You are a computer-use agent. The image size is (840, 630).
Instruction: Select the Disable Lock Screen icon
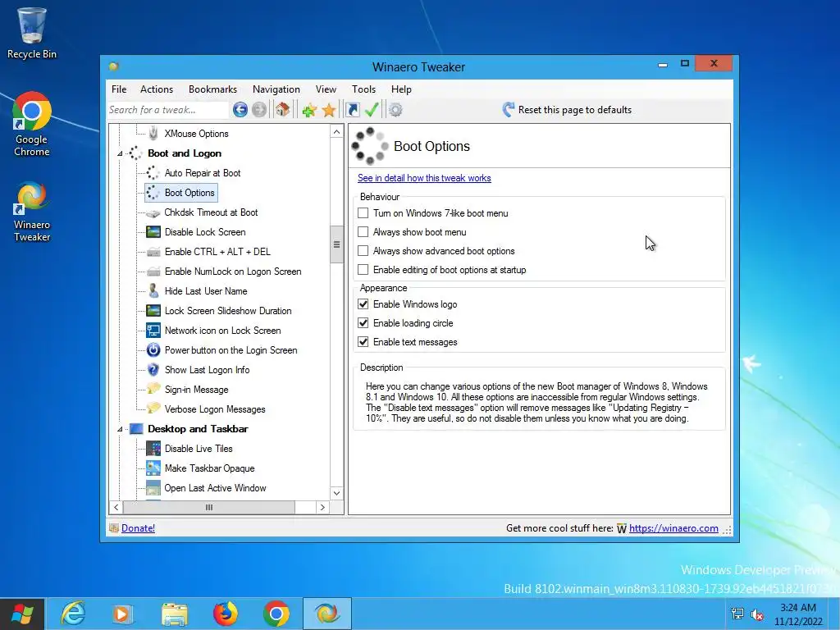[x=153, y=232]
